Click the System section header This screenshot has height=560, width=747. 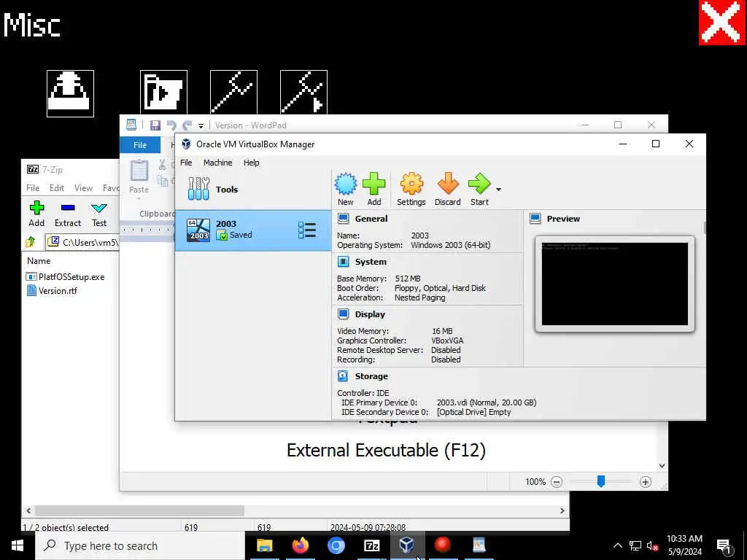point(371,262)
